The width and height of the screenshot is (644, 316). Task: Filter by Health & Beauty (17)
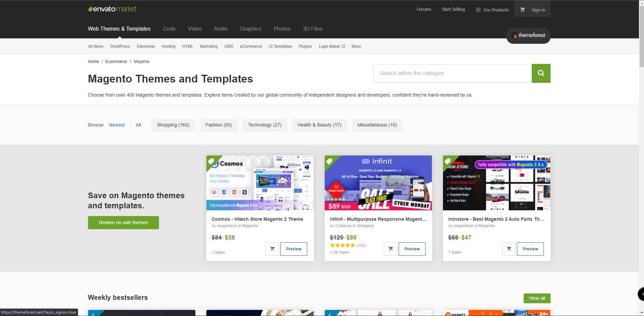[x=319, y=125]
